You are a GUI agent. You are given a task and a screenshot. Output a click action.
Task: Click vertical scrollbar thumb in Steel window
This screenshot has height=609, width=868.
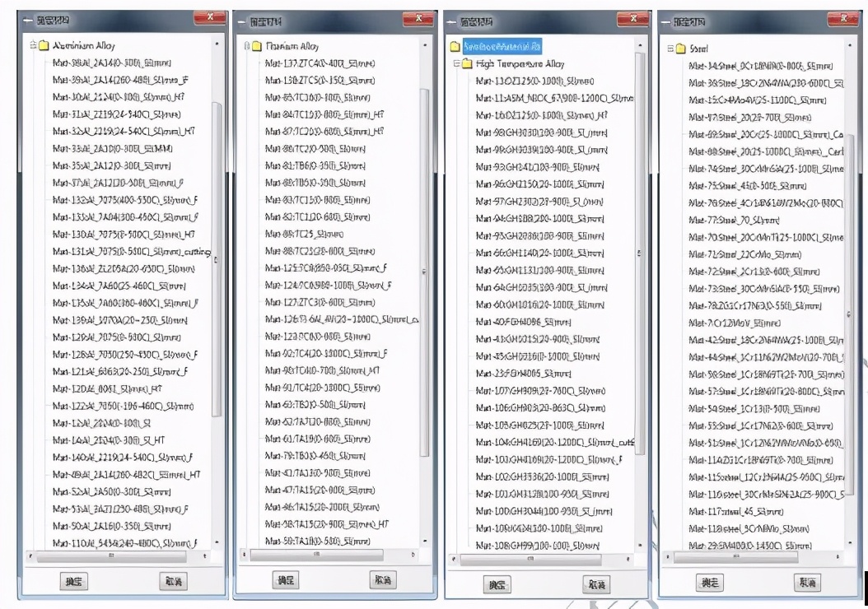(850, 314)
